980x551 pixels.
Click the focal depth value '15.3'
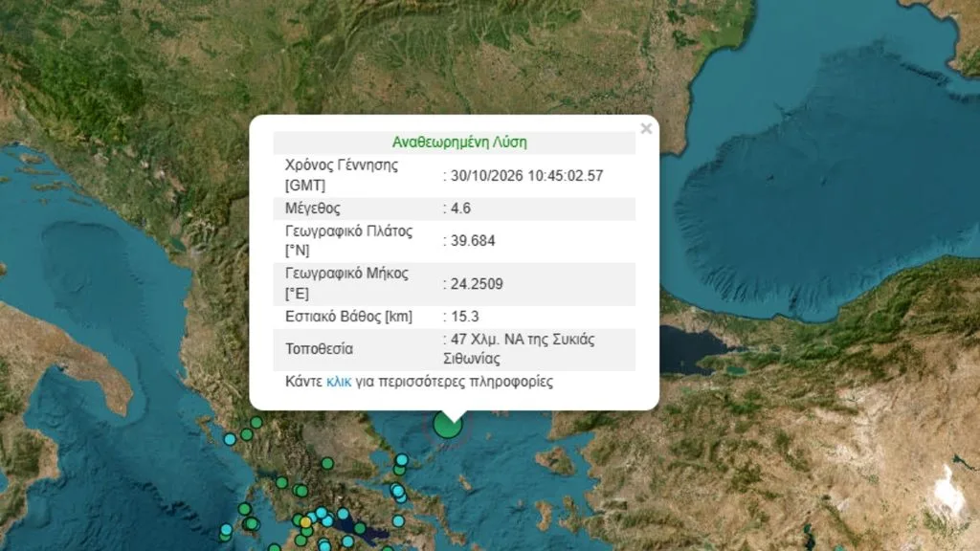tap(464, 317)
